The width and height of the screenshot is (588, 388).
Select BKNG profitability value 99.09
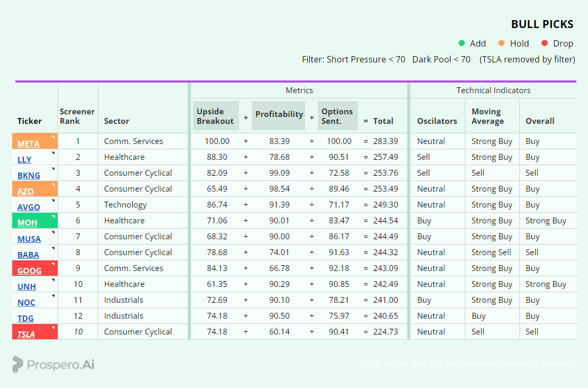(279, 173)
